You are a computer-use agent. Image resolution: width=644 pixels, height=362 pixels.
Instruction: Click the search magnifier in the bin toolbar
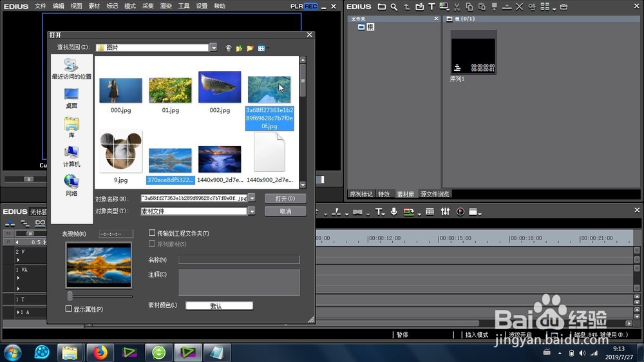click(x=394, y=6)
